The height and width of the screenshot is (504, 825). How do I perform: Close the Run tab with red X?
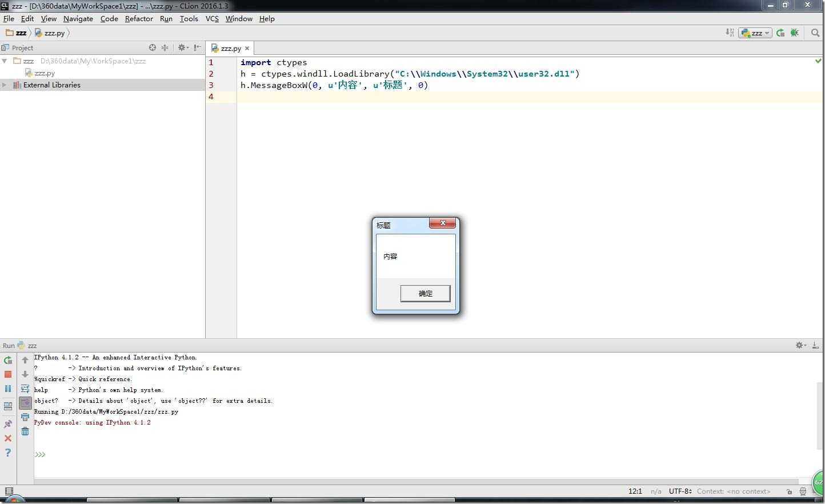pos(8,438)
